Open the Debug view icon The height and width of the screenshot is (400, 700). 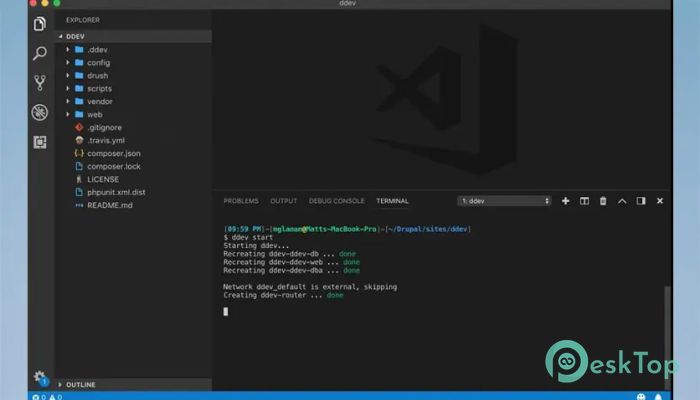40,112
